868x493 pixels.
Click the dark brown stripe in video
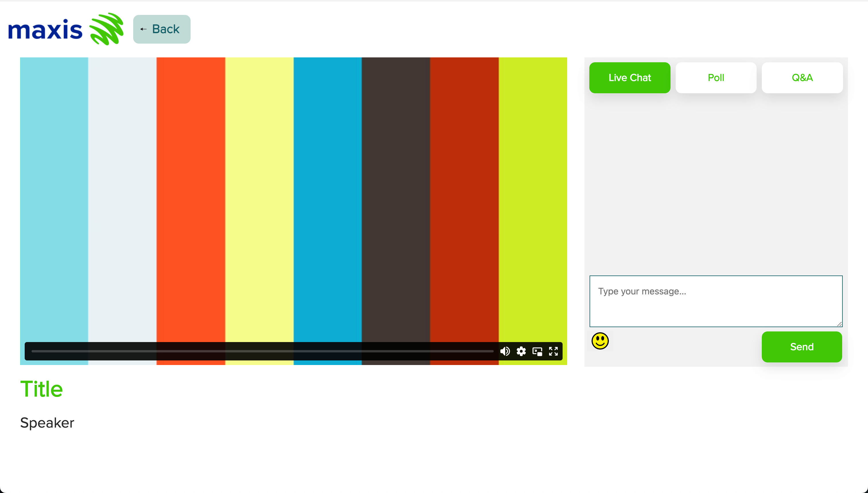(x=396, y=196)
